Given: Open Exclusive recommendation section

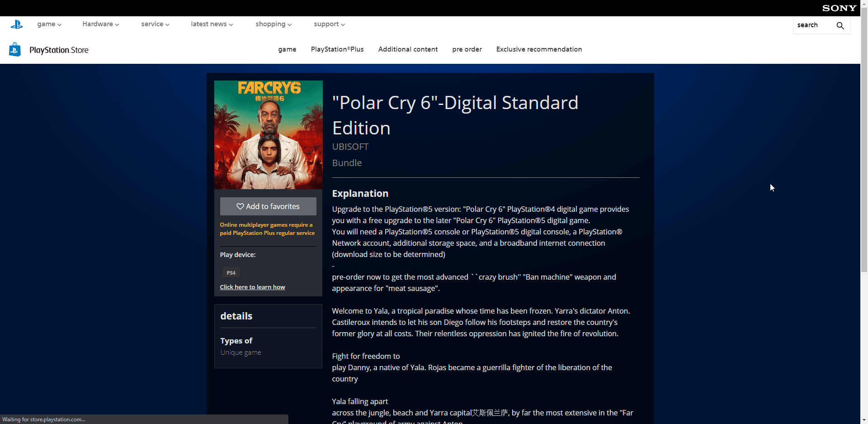Looking at the screenshot, I should click(539, 49).
